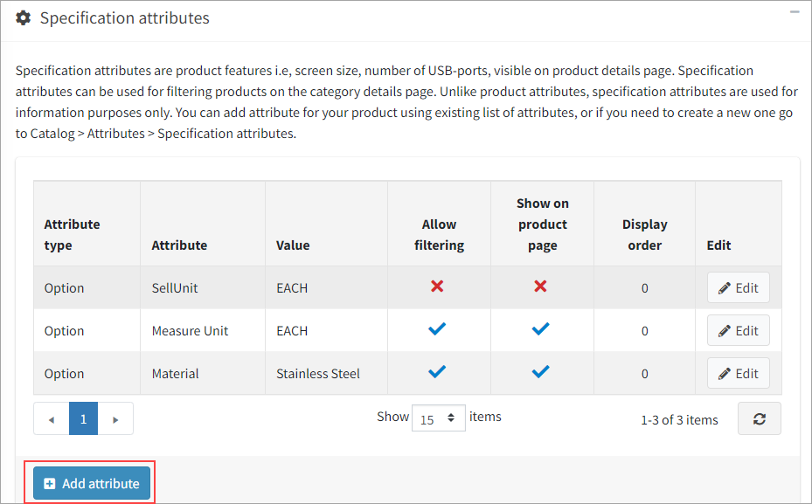Image resolution: width=812 pixels, height=504 pixels.
Task: Select page 1 in pagination
Action: [x=84, y=419]
